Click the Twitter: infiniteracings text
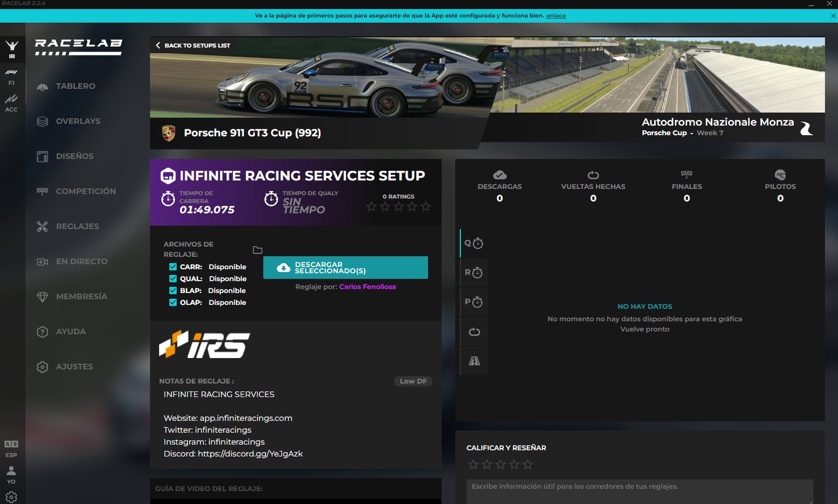 click(207, 430)
